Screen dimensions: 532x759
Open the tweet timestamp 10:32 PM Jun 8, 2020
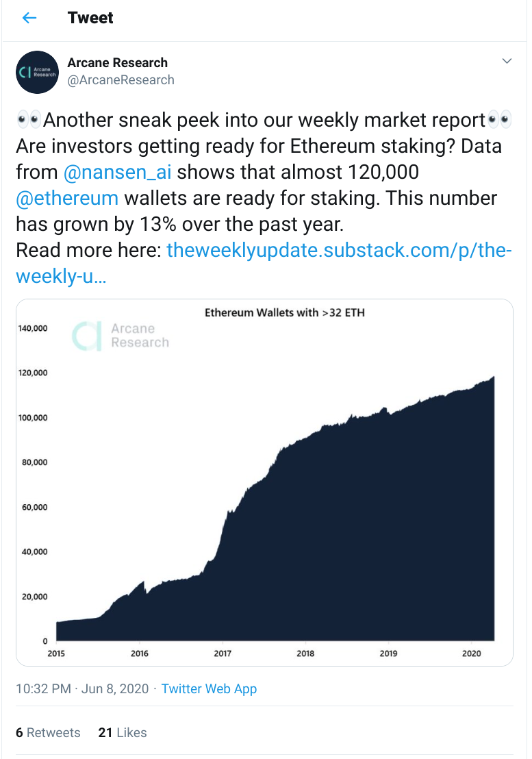pos(82,689)
